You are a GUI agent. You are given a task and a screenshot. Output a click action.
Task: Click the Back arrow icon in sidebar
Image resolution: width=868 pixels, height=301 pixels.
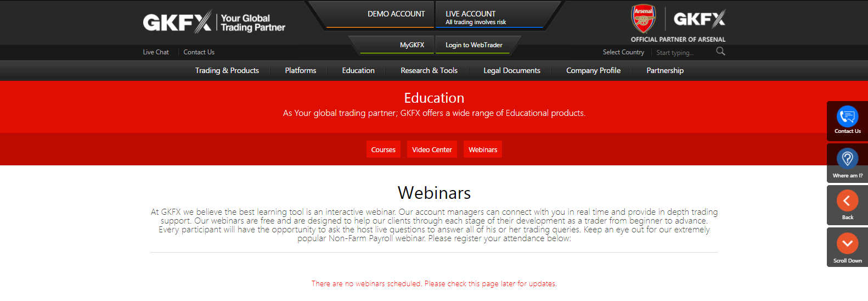click(847, 200)
